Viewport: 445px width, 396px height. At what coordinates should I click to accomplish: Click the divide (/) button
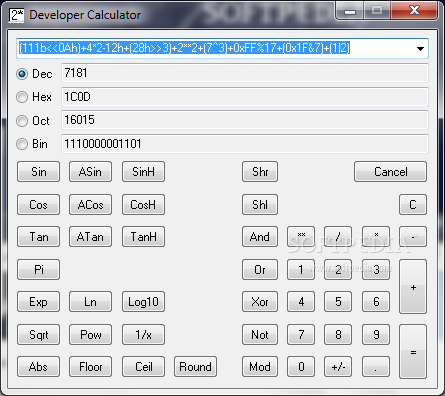(x=338, y=237)
